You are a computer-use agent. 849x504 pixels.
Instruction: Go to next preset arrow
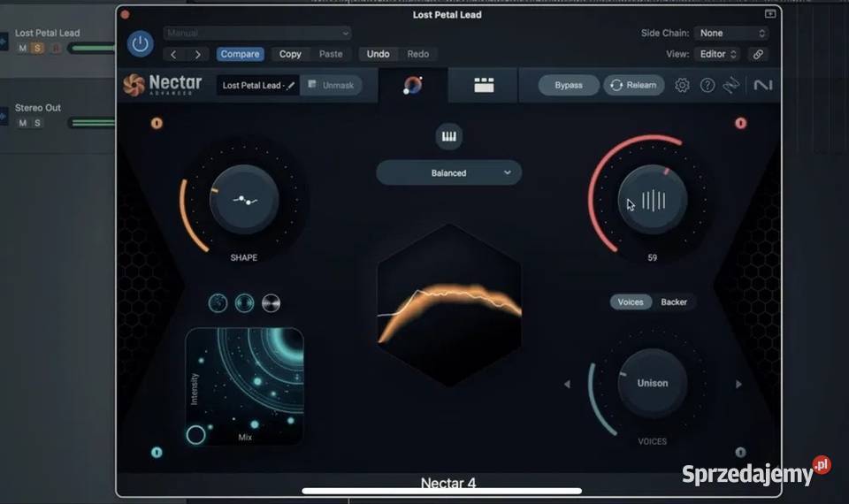(197, 54)
